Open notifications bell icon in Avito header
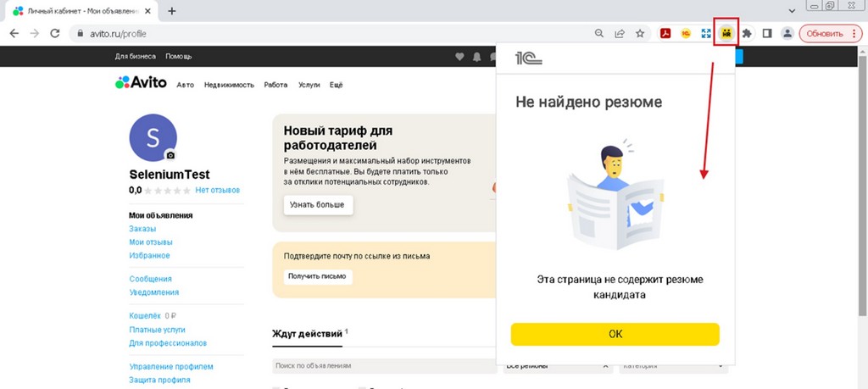This screenshot has height=389, width=868. (x=476, y=57)
